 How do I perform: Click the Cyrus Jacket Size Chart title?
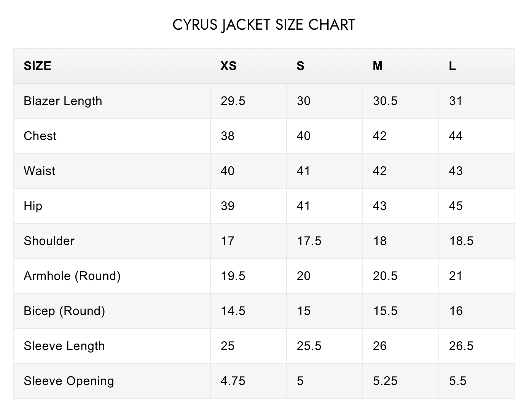(x=264, y=25)
